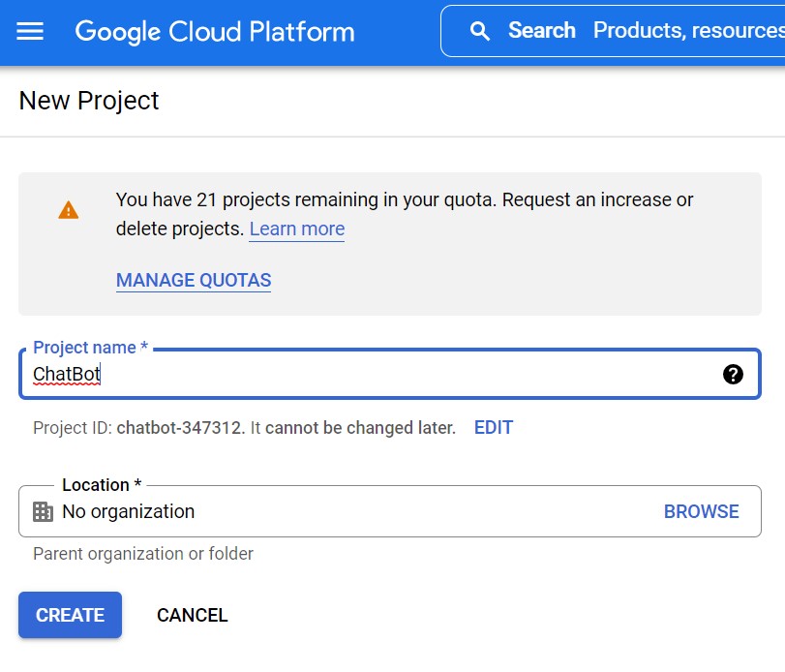Viewport: 785px width, 672px height.
Task: Click the organization building icon
Action: point(43,512)
